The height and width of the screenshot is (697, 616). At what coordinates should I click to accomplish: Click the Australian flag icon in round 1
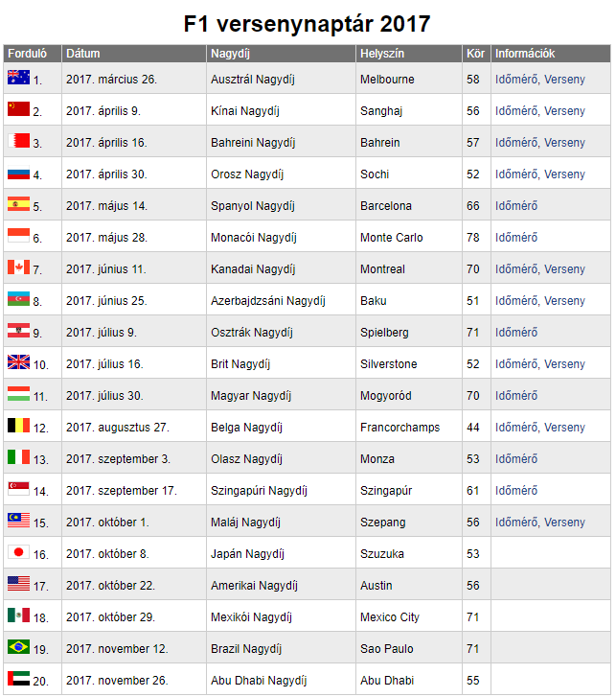coord(18,77)
